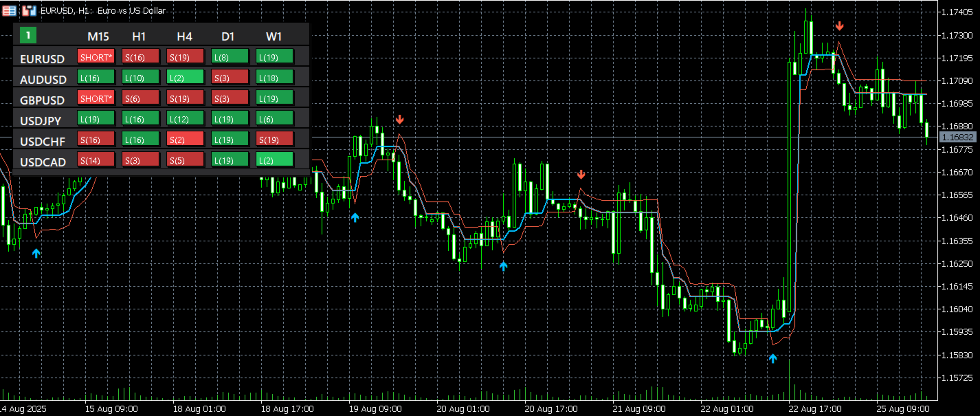Viewport: 980px width, 416px height.
Task: Click the USDJPY symbol label
Action: click(41, 121)
